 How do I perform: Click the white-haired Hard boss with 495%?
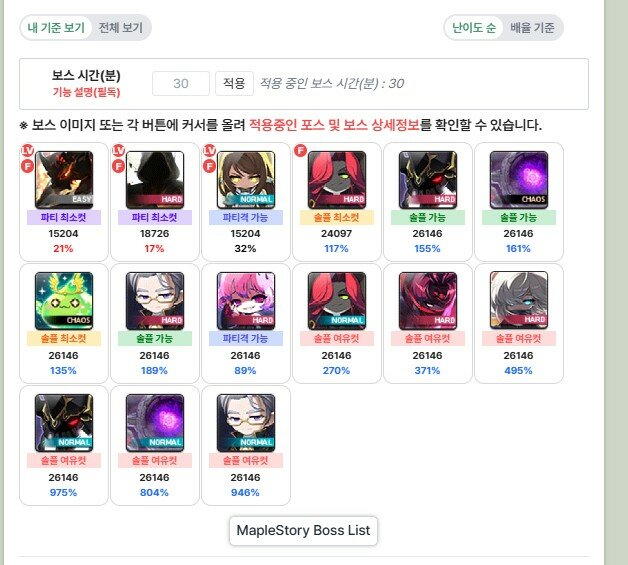519,301
